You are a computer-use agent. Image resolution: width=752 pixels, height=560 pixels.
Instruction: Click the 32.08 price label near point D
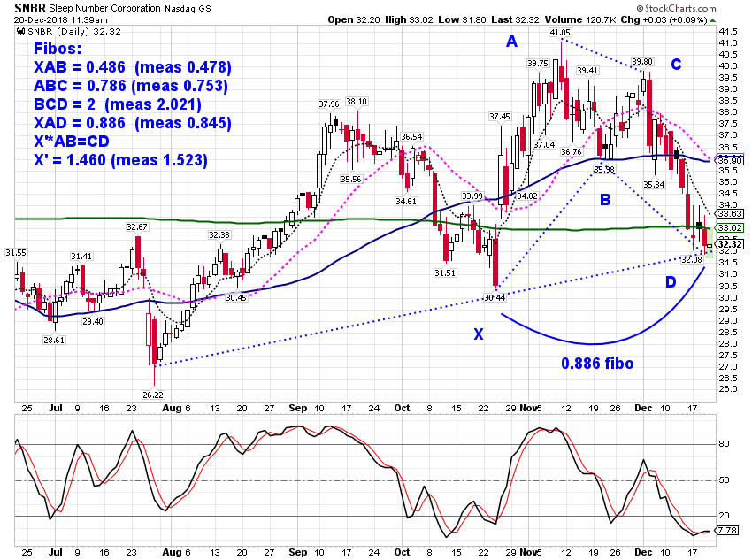(692, 259)
